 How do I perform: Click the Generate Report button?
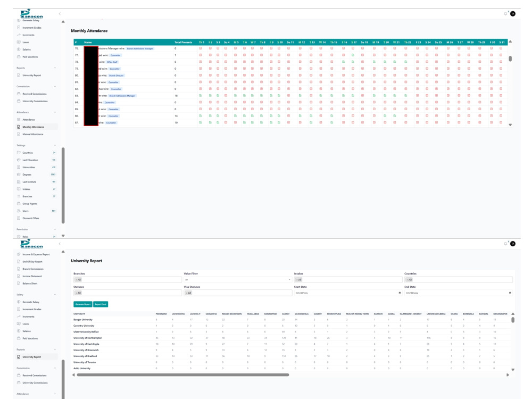click(83, 304)
